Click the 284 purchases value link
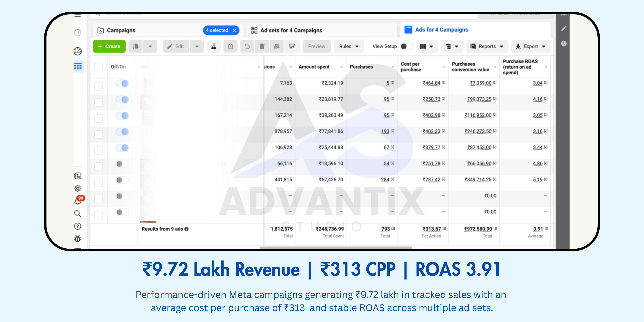 pyautogui.click(x=385, y=180)
